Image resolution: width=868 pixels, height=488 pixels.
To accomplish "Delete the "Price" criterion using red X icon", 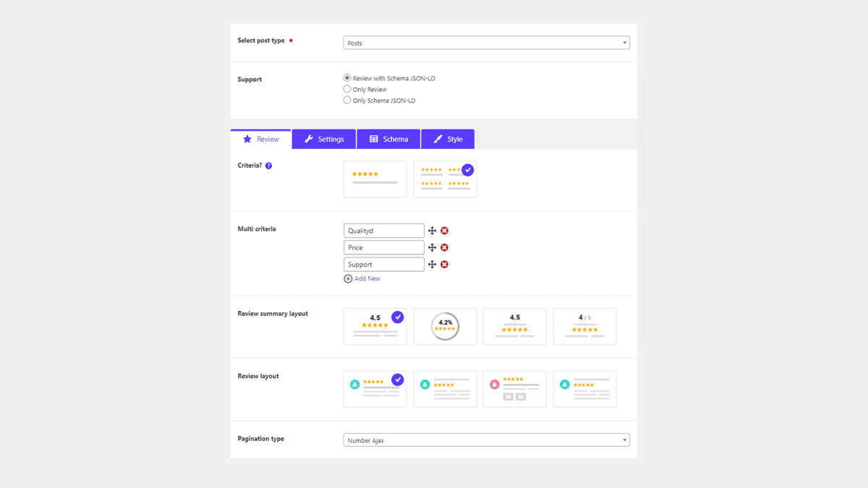I will click(444, 247).
